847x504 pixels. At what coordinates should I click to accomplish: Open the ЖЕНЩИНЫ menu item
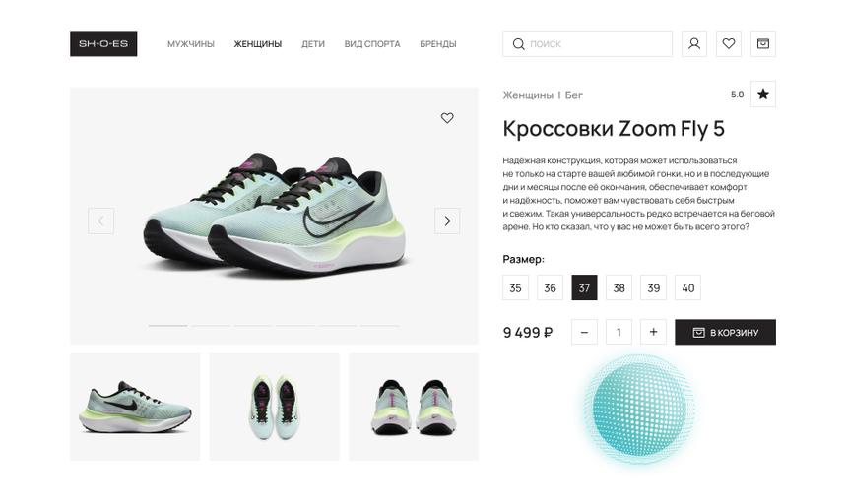point(258,44)
